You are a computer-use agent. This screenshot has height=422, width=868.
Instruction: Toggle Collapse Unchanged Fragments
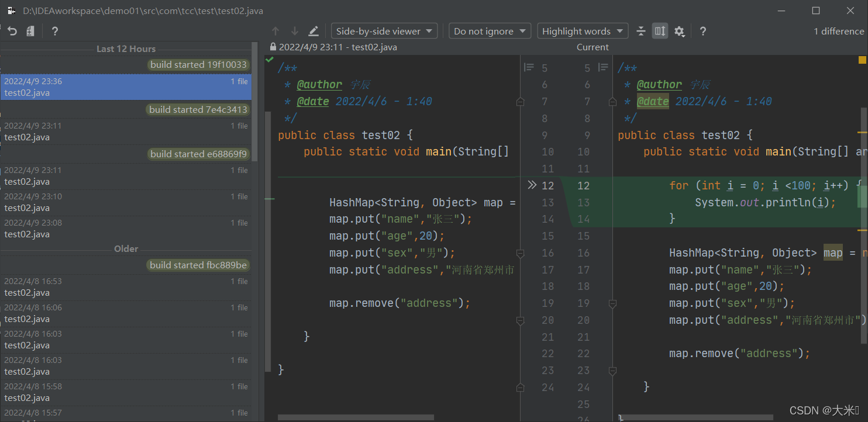click(641, 31)
